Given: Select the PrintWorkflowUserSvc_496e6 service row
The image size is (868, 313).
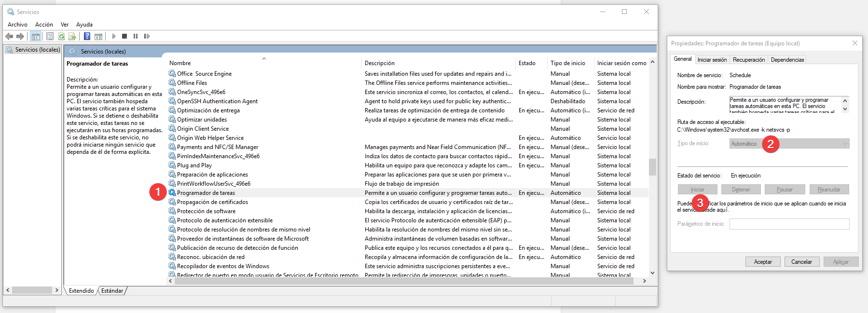Looking at the screenshot, I should [408, 183].
